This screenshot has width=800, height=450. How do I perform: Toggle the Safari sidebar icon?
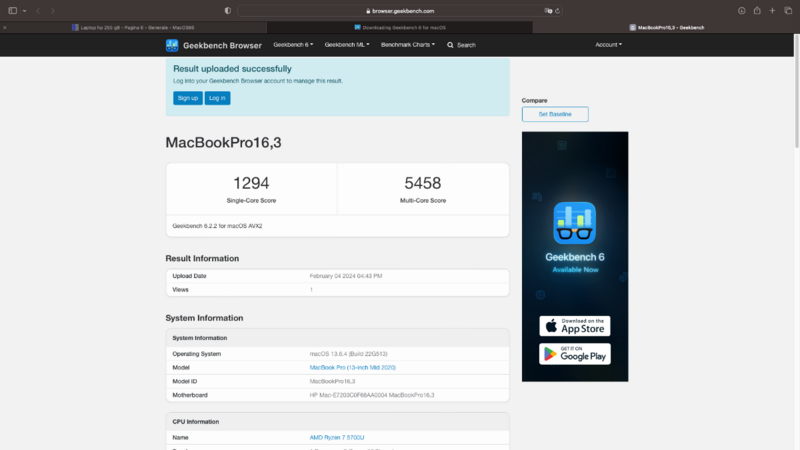[13, 11]
